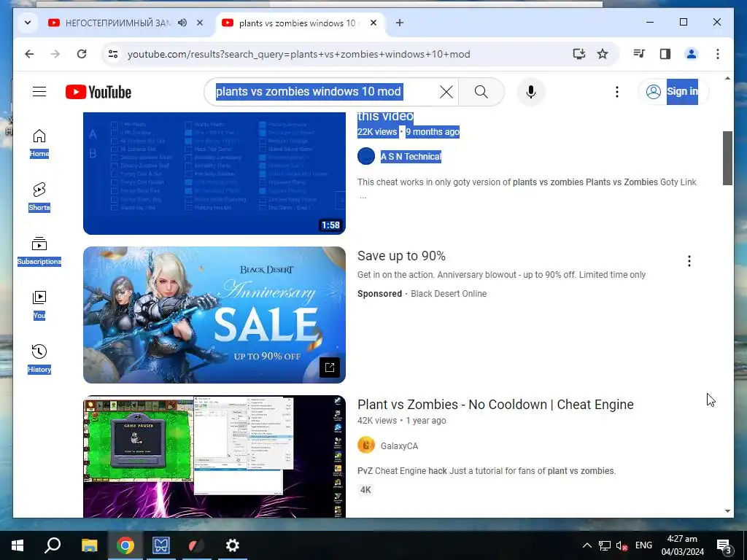Show hidden system tray icons
Image resolution: width=747 pixels, height=560 pixels.
[587, 545]
